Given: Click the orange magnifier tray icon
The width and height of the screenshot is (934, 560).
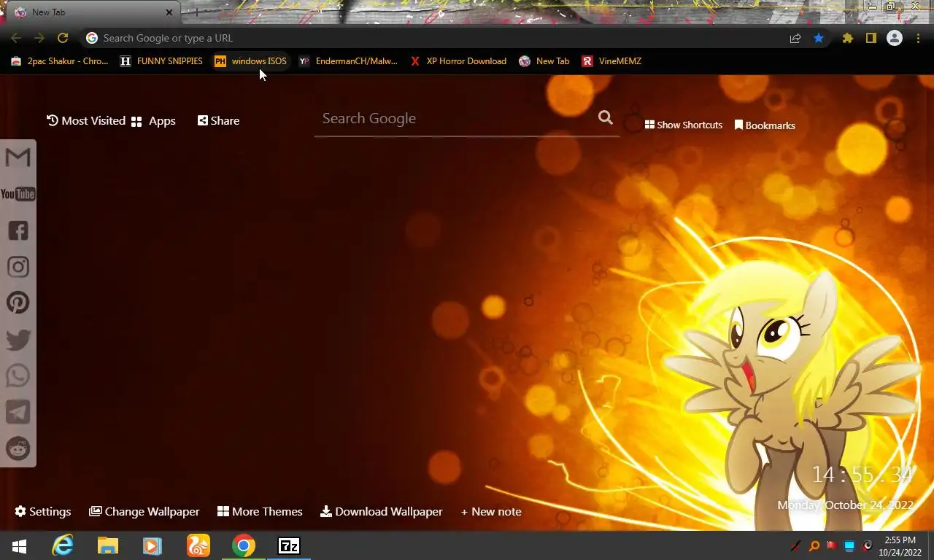Looking at the screenshot, I should [814, 545].
